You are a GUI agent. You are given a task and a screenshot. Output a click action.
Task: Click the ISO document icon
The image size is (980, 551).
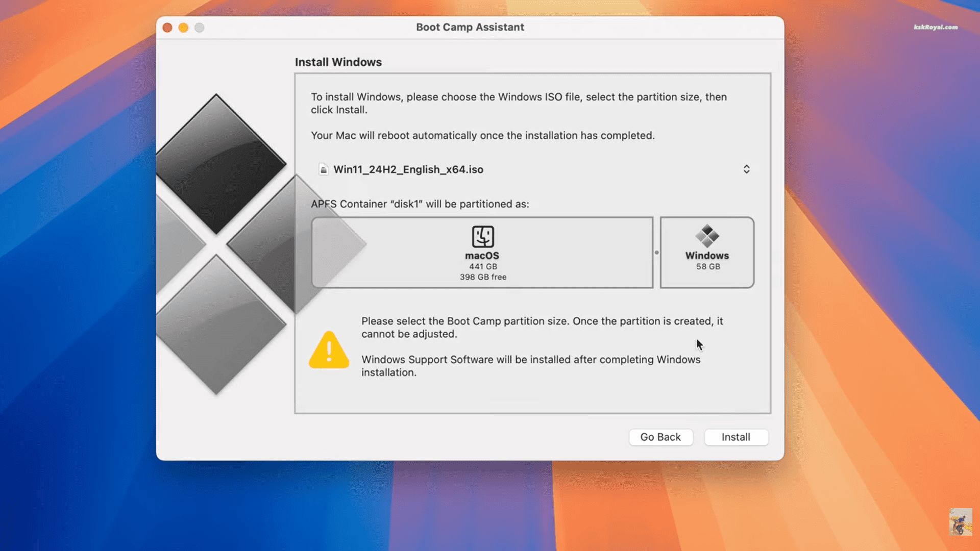pos(324,169)
